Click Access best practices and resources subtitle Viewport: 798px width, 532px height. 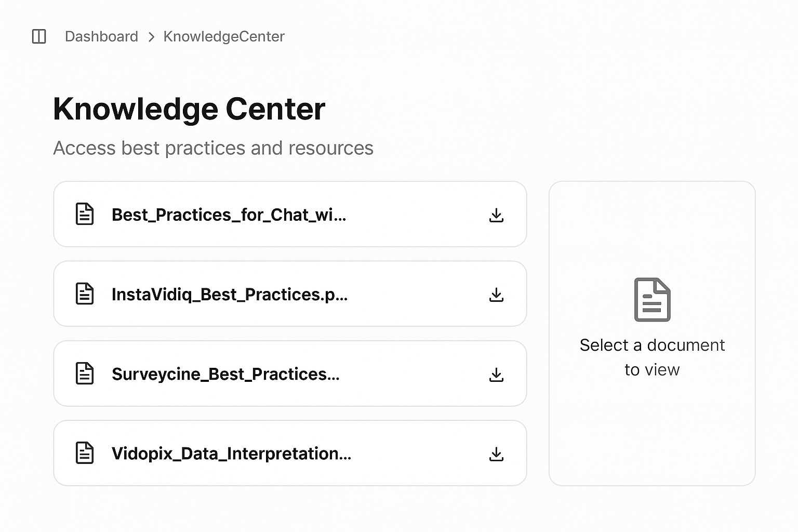point(213,148)
